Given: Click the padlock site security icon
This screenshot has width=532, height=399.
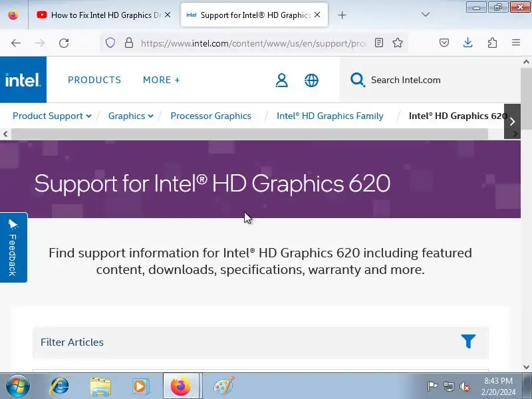Looking at the screenshot, I should (x=128, y=43).
